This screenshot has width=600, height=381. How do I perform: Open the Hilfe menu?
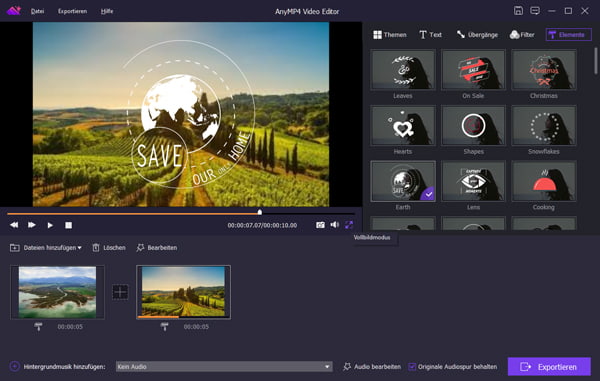[107, 11]
